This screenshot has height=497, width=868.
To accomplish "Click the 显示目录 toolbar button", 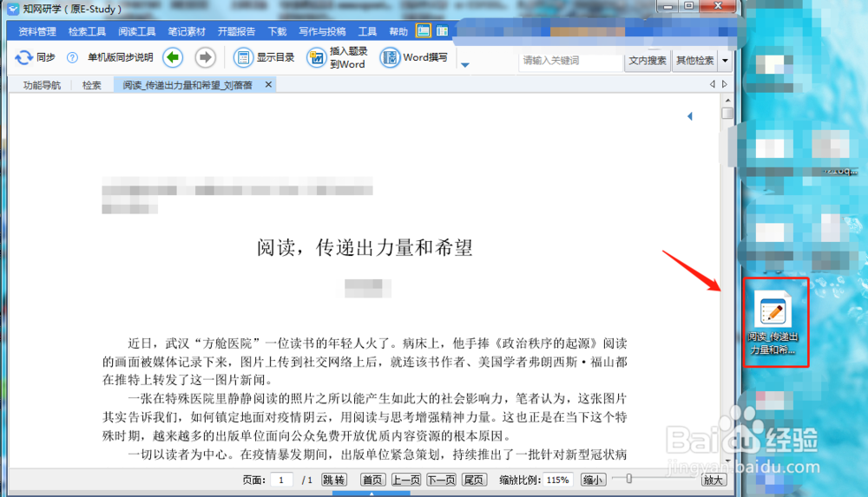I will click(x=264, y=57).
